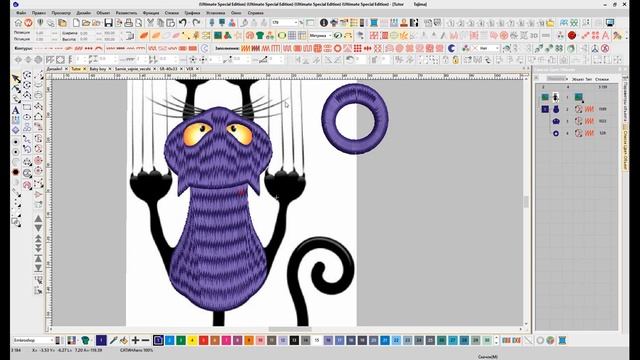Image resolution: width=640 pixels, height=360 pixels.
Task: Click the Print icon in the toolbar
Action: point(128,23)
